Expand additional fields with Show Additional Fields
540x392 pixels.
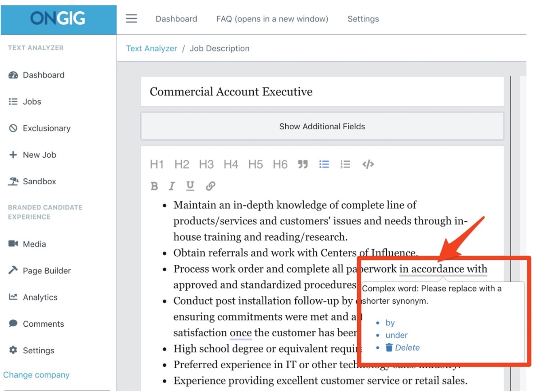[322, 126]
